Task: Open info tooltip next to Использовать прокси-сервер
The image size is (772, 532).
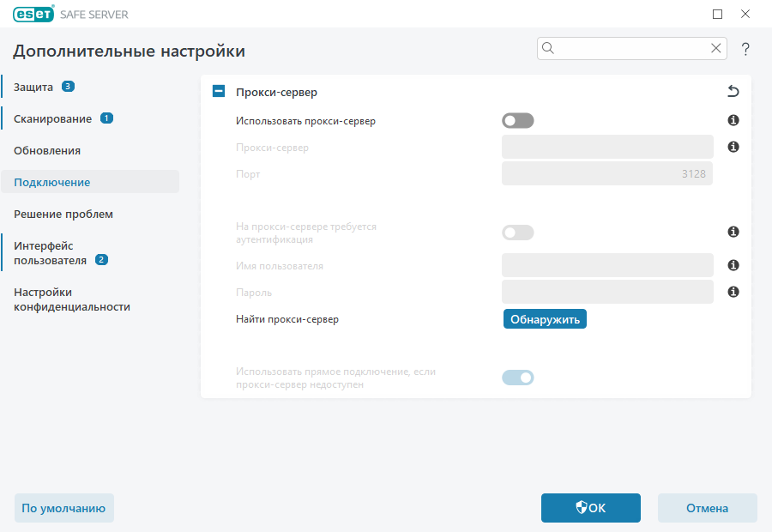Action: click(x=733, y=120)
